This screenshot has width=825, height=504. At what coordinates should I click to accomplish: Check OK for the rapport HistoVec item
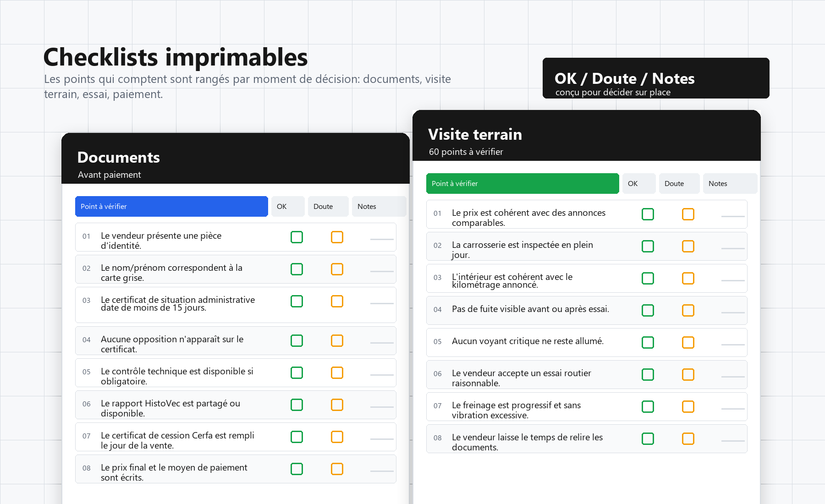pyautogui.click(x=297, y=405)
